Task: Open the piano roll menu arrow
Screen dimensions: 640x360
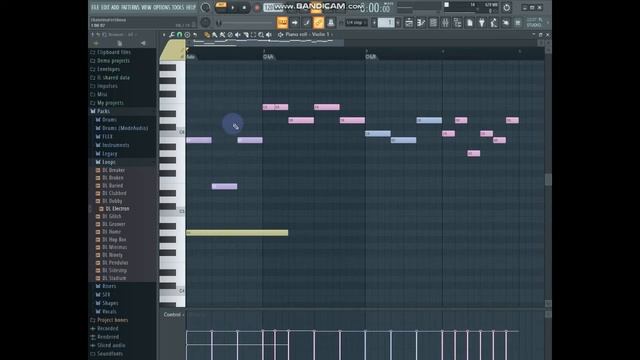Action: click(x=164, y=35)
